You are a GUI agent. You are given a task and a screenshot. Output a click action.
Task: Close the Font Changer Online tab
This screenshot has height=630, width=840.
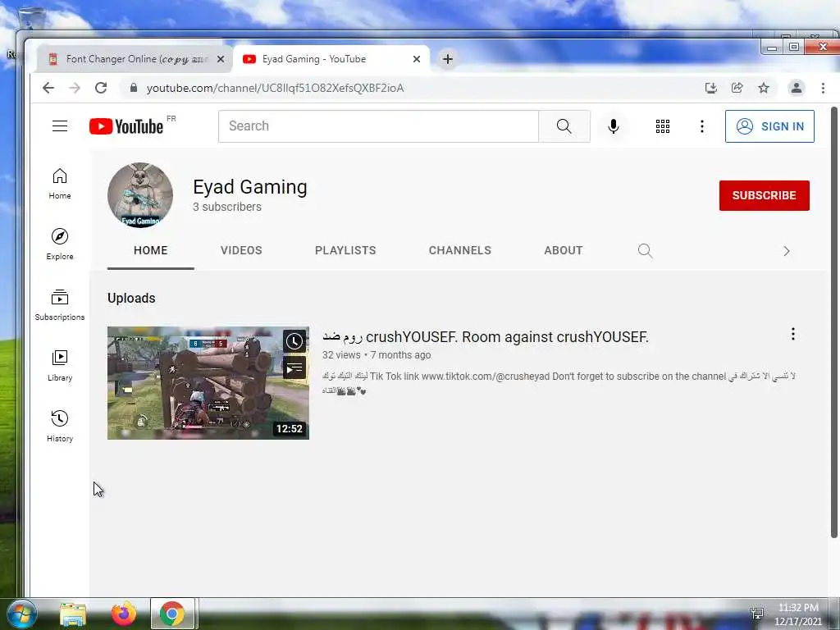220,59
